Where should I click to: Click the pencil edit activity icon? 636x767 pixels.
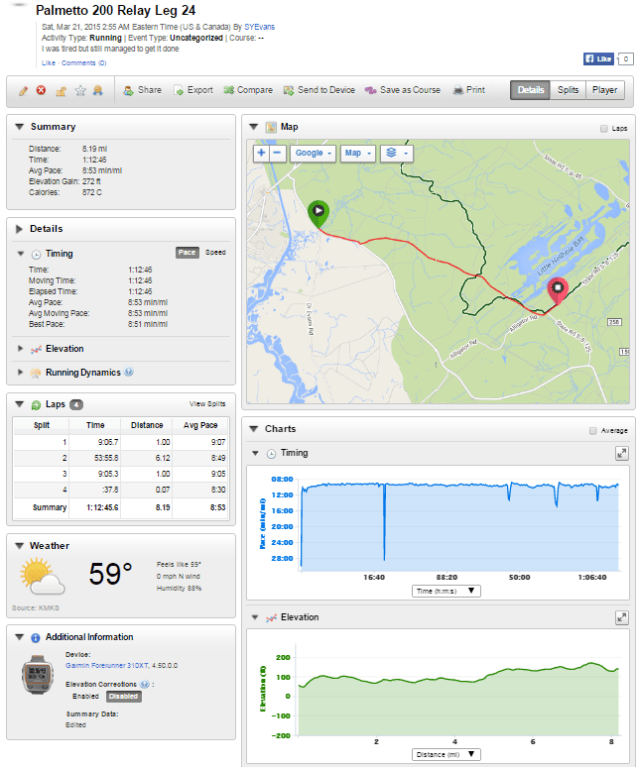[x=24, y=90]
